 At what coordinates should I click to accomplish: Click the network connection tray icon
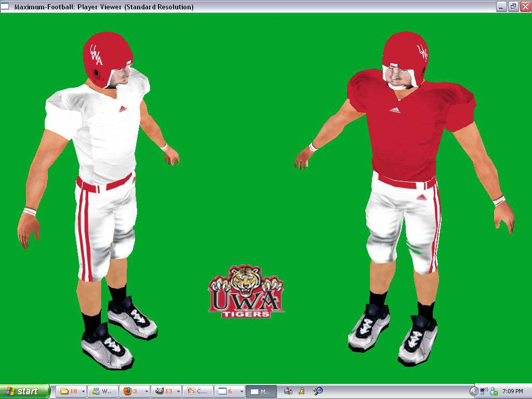pos(484,391)
